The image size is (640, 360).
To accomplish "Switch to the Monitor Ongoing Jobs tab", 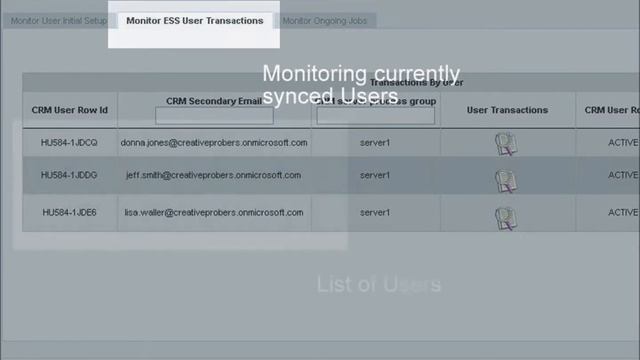I will coord(325,21).
